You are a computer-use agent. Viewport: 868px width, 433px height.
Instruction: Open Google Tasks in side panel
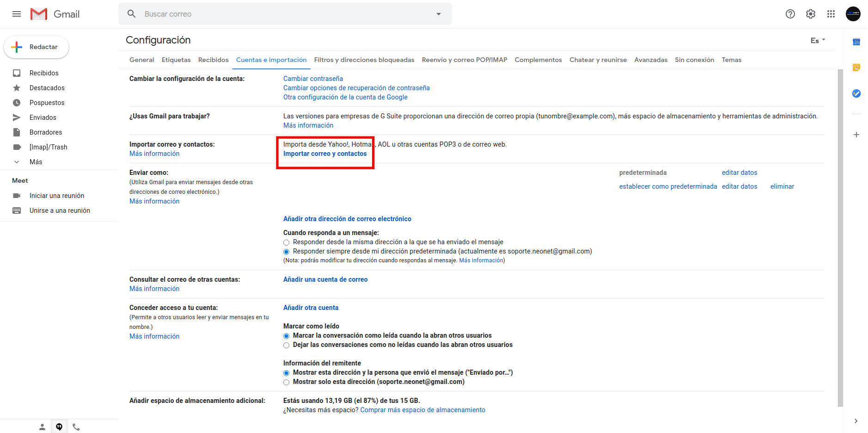pos(856,93)
